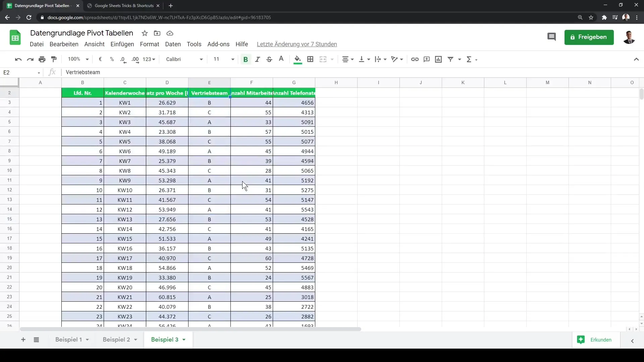Image resolution: width=644 pixels, height=362 pixels.
Task: Open zoom level 100% dropdown
Action: click(x=78, y=59)
